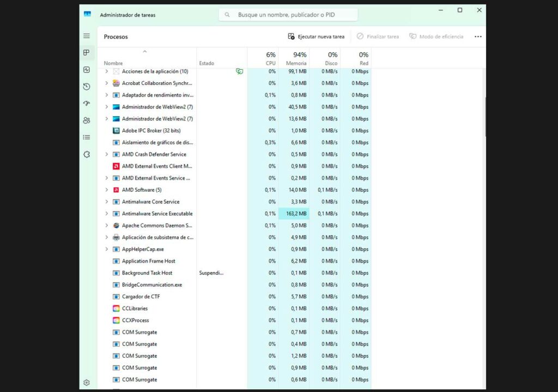The height and width of the screenshot is (392, 558).
Task: Expand Antimalware Service Executable row
Action: [106, 214]
